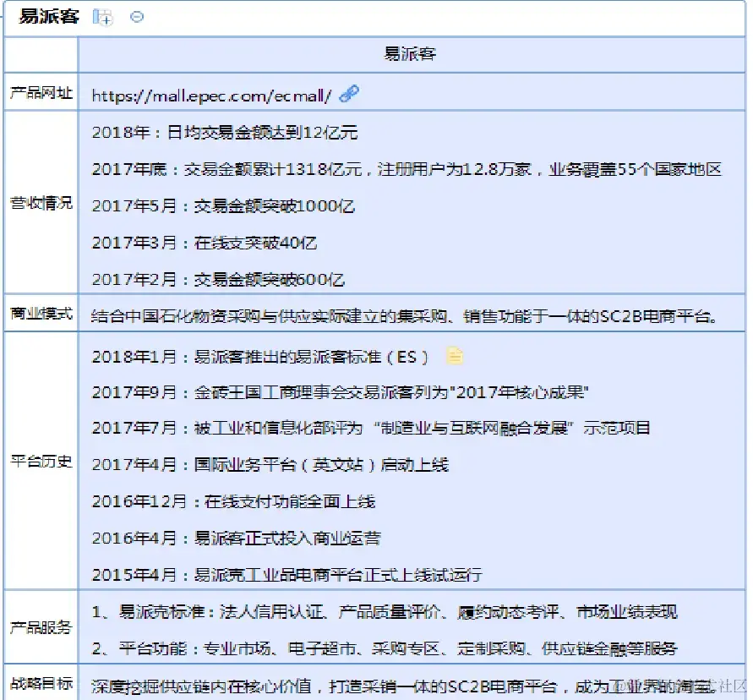Click the line 2017年5月：交易金额突破1000亿

(x=223, y=206)
